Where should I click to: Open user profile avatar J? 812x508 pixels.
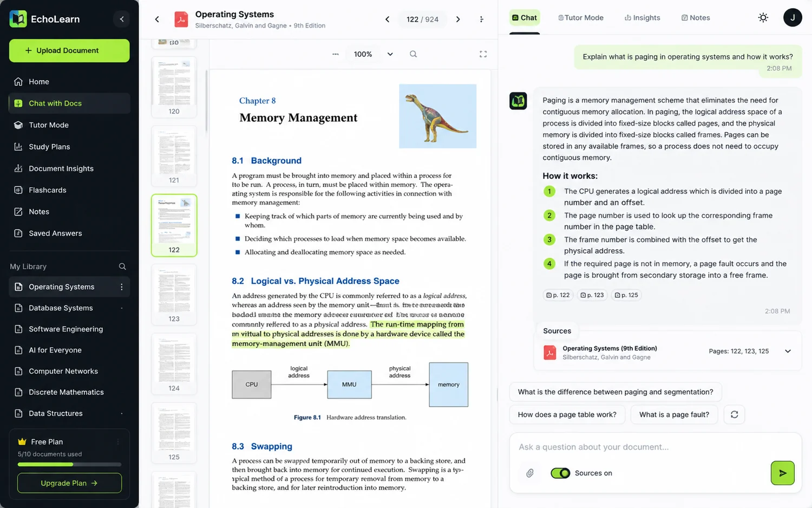click(793, 18)
